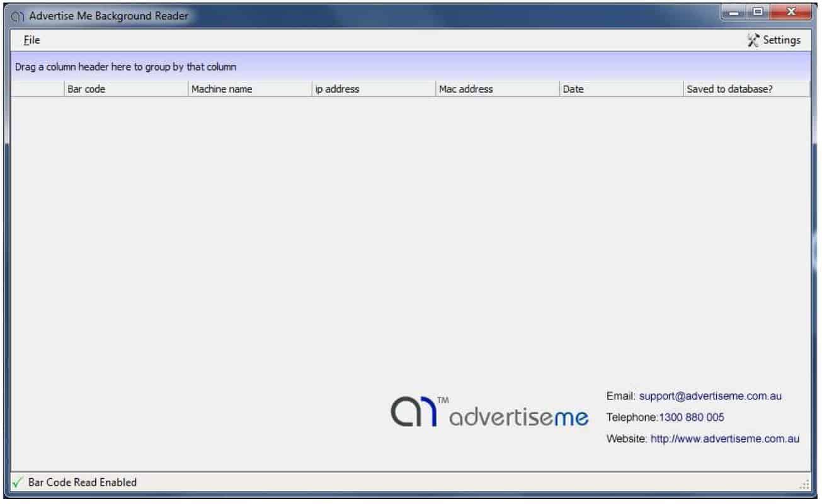This screenshot has width=822, height=504.
Task: Click the Mac address column header
Action: pyautogui.click(x=497, y=89)
